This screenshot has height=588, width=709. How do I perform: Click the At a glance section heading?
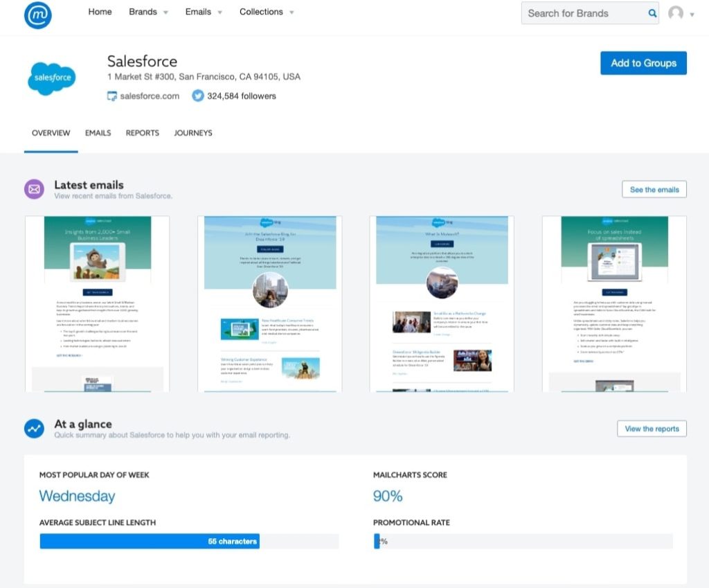(83, 424)
